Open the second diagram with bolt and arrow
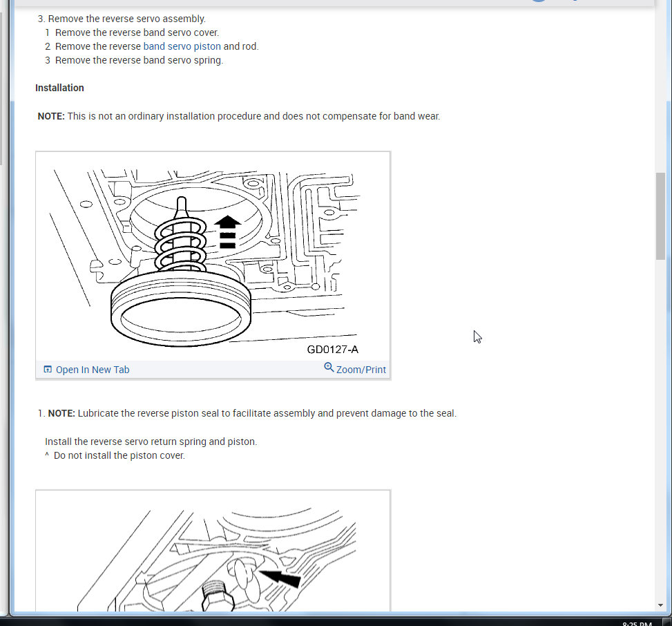The width and height of the screenshot is (672, 626). tap(213, 551)
